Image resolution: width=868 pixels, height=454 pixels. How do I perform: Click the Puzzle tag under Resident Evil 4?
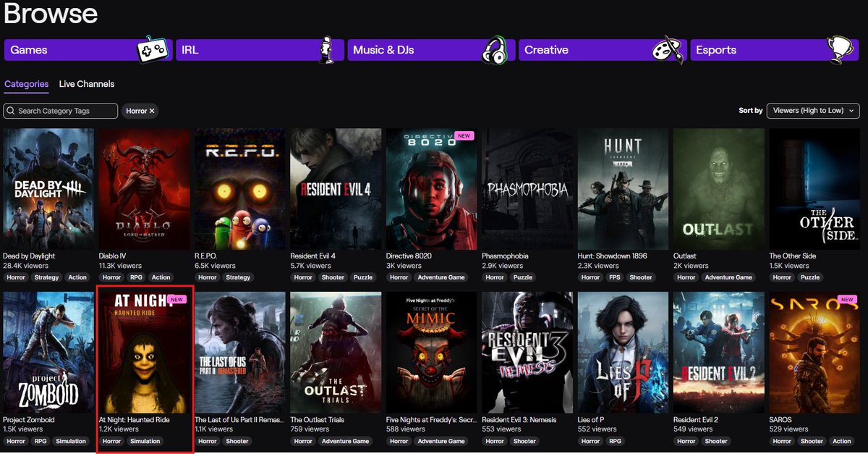click(363, 277)
